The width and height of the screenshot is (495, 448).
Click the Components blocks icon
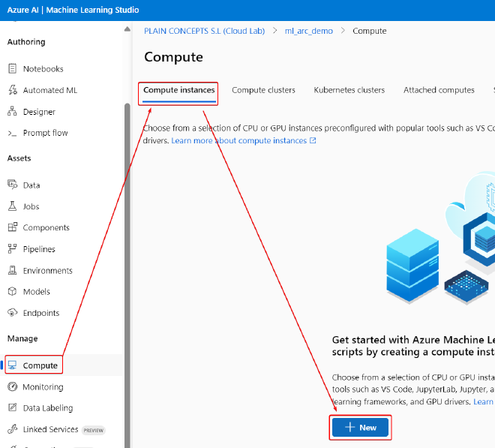tap(12, 227)
